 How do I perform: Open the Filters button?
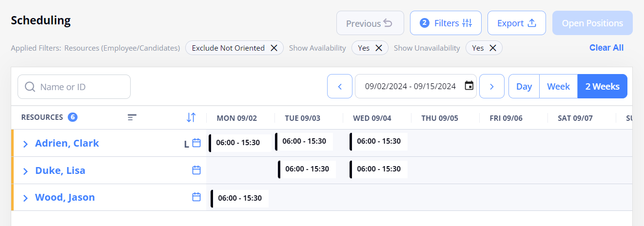(x=446, y=23)
